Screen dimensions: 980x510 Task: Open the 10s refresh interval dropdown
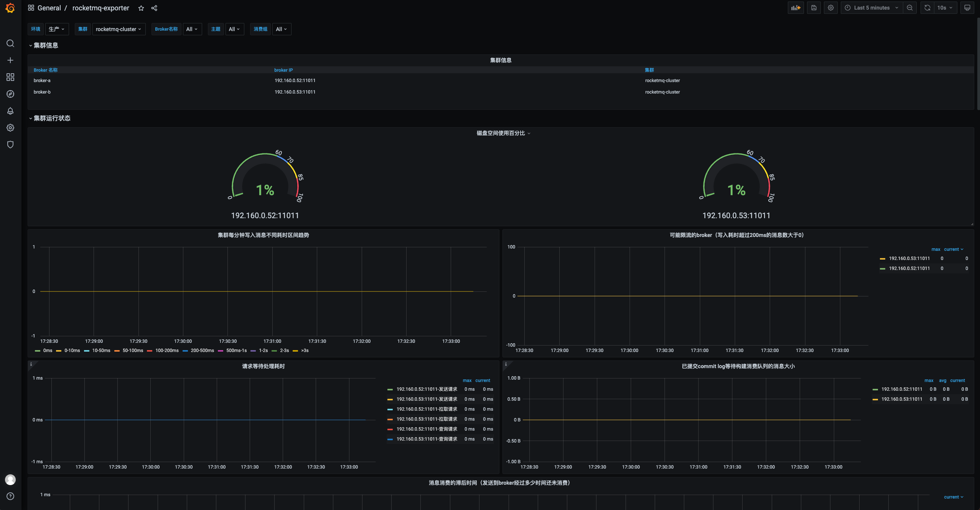(x=945, y=8)
